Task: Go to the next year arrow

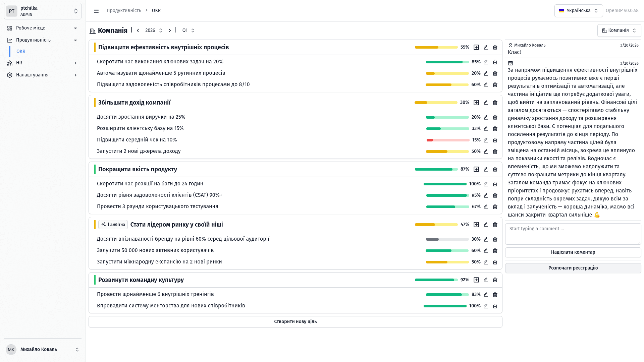Action: 170,31
